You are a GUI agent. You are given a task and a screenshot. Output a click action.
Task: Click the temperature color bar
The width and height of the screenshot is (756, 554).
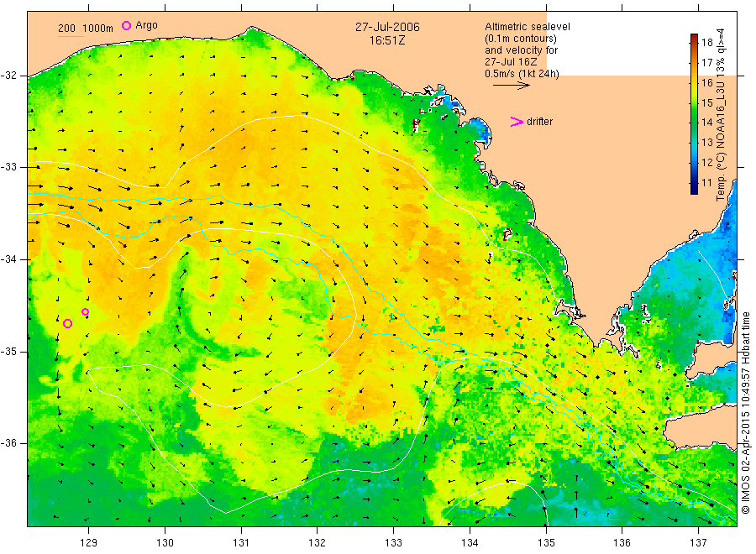(694, 114)
